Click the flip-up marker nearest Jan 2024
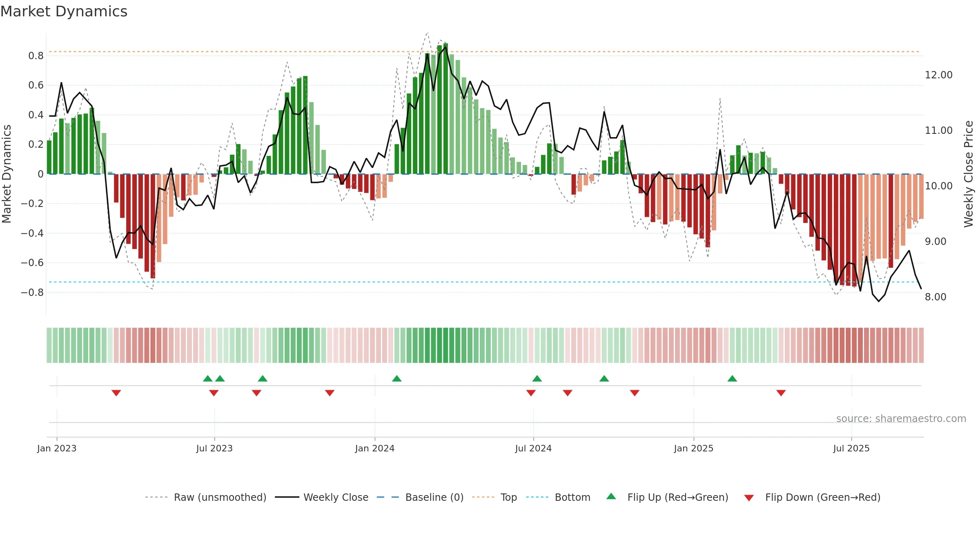 pos(397,378)
